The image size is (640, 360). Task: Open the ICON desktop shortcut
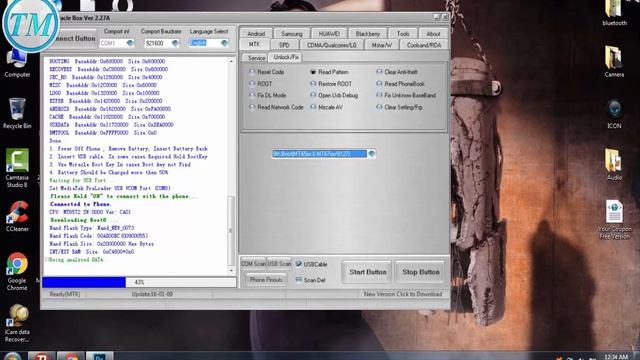pyautogui.click(x=614, y=113)
